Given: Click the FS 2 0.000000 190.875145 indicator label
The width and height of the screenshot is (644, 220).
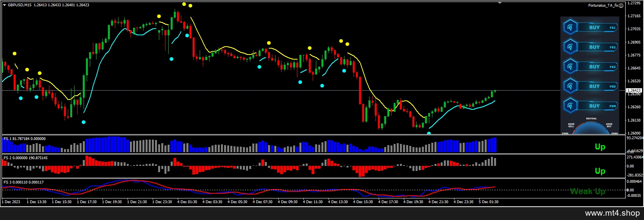Looking at the screenshot, I should [26, 158].
